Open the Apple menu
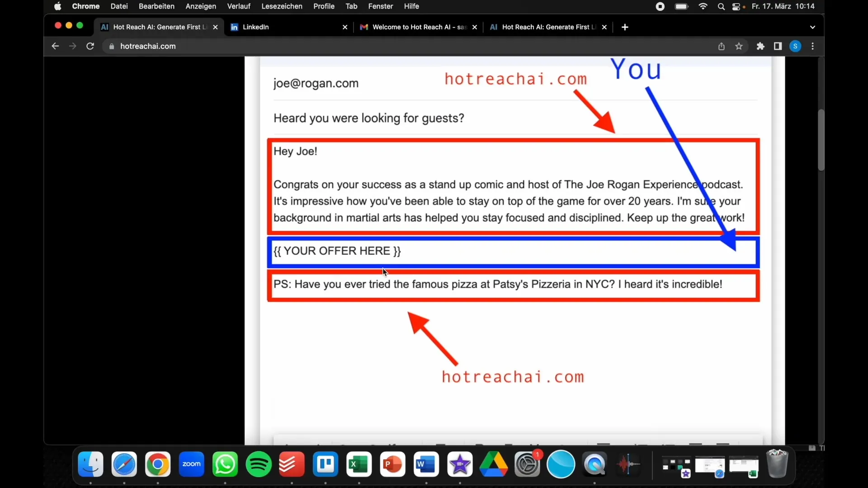868x488 pixels. (x=57, y=6)
